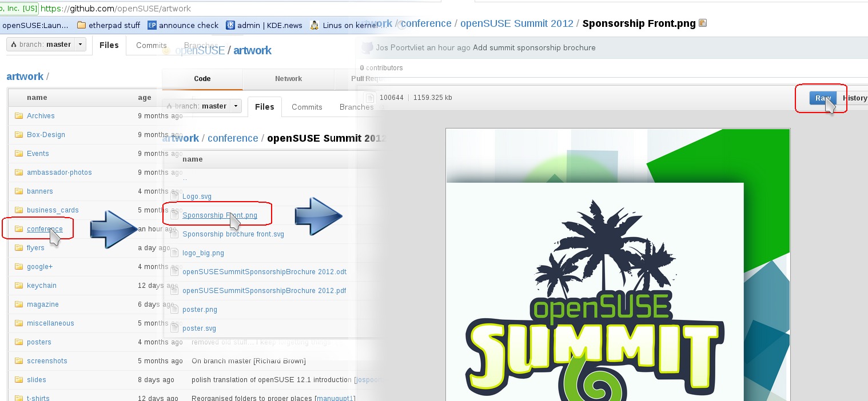Screen dimensions: 868x401
Task: Click the file icon beside Logo.svg
Action: (174, 197)
